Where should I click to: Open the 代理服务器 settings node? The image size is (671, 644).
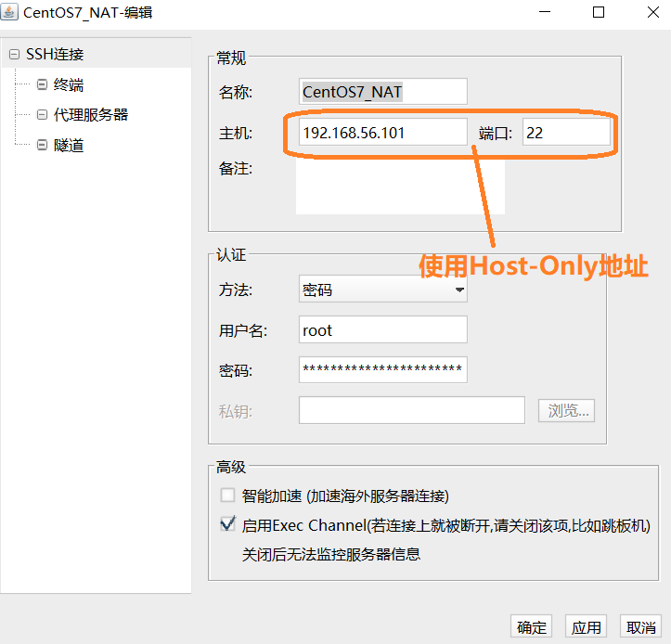point(90,115)
